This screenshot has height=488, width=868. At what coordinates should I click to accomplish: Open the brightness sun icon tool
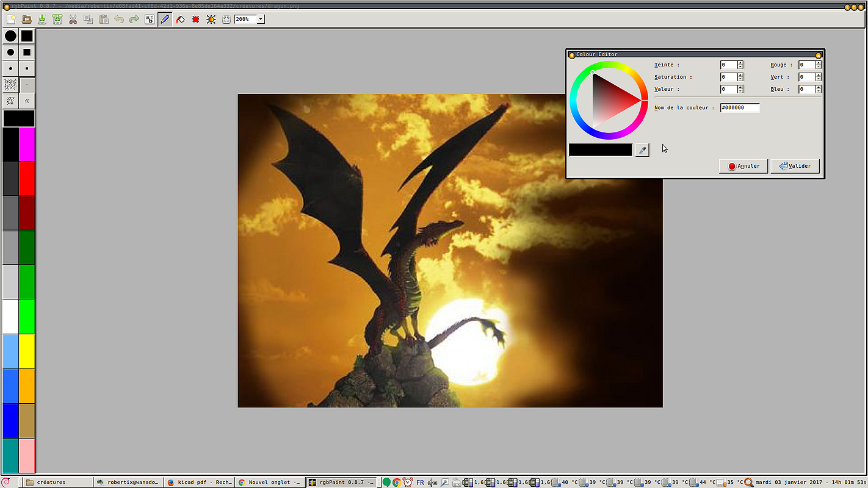[211, 20]
